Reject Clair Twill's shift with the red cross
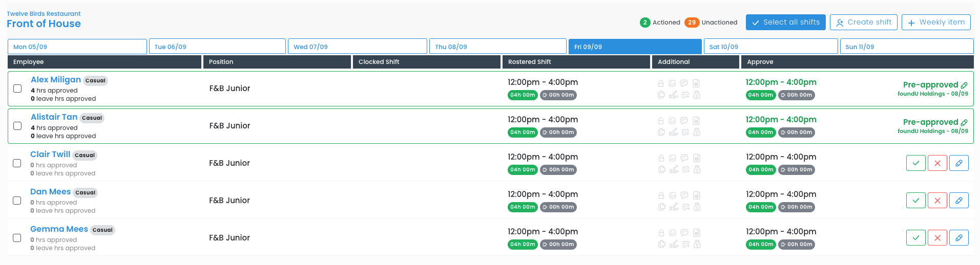This screenshot has height=265, width=980. click(x=937, y=163)
